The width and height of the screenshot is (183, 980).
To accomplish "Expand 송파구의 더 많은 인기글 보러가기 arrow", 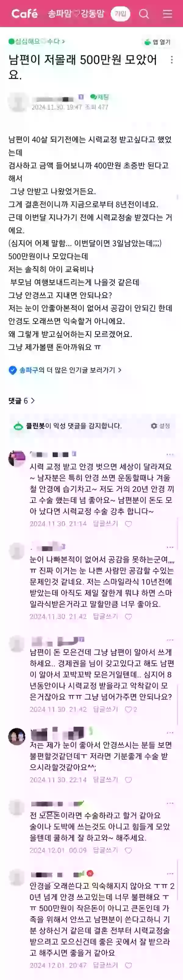I will pyautogui.click(x=120, y=370).
